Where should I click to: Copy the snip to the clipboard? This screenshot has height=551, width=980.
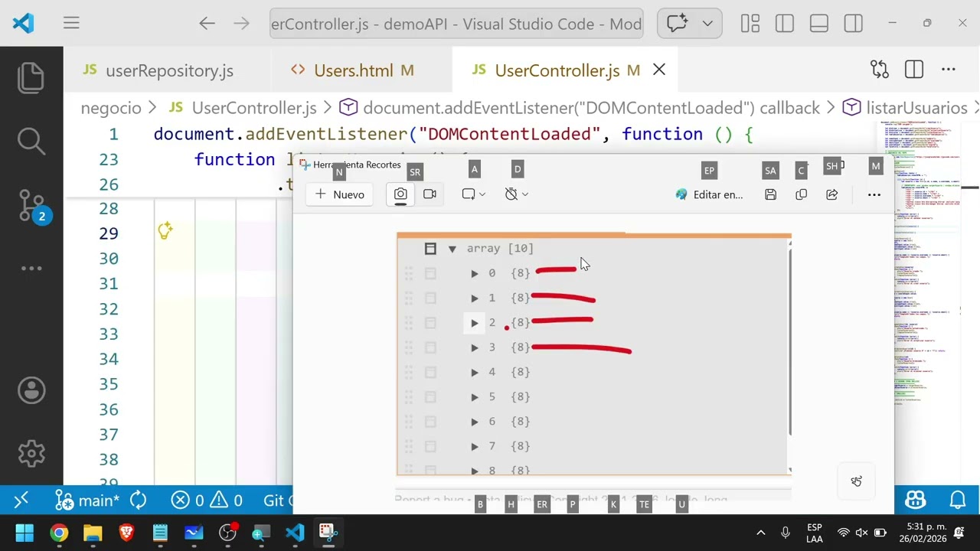[801, 194]
